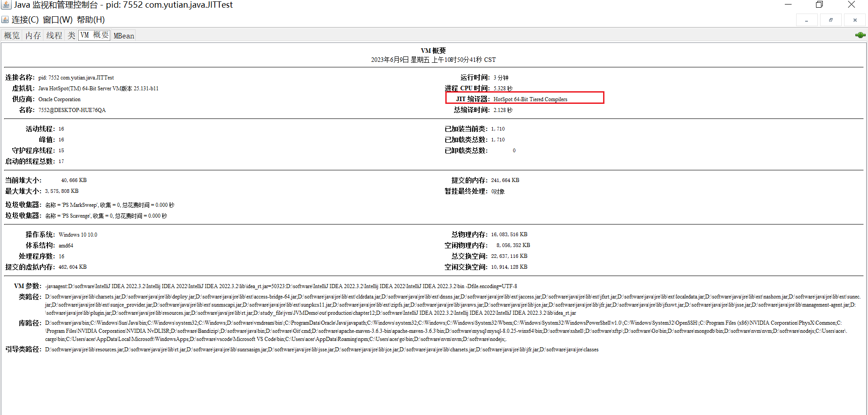868x415 pixels.
Task: Click the VM 参数 javaagent text line
Action: click(x=280, y=286)
